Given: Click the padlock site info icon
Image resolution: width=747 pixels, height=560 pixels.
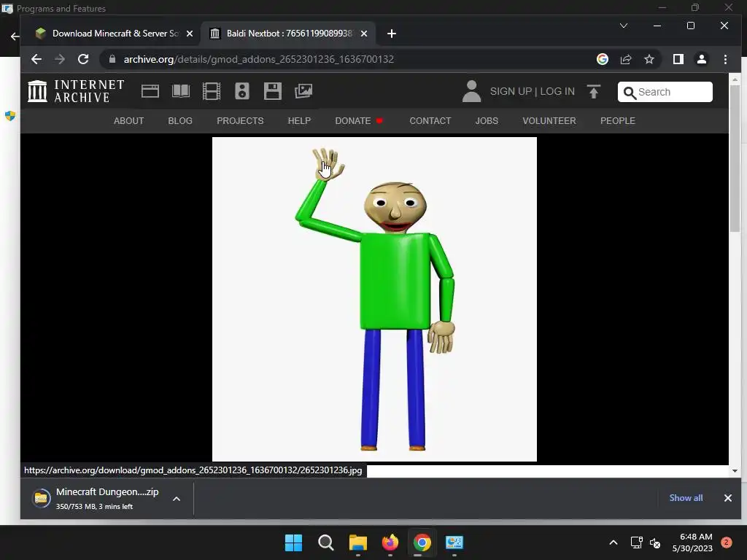Looking at the screenshot, I should pos(112,59).
